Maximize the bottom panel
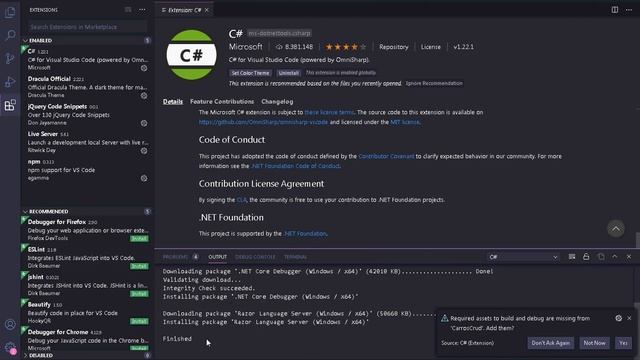The height and width of the screenshot is (360, 640). click(x=615, y=257)
